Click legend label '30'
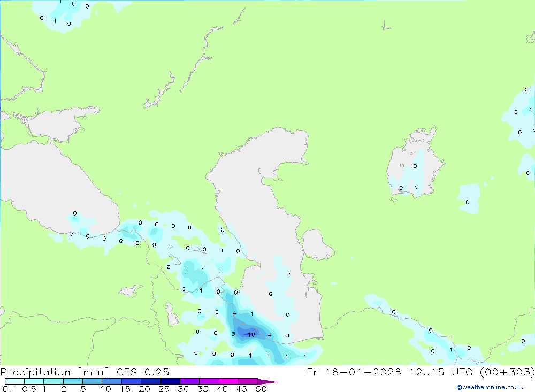 [x=183, y=389]
